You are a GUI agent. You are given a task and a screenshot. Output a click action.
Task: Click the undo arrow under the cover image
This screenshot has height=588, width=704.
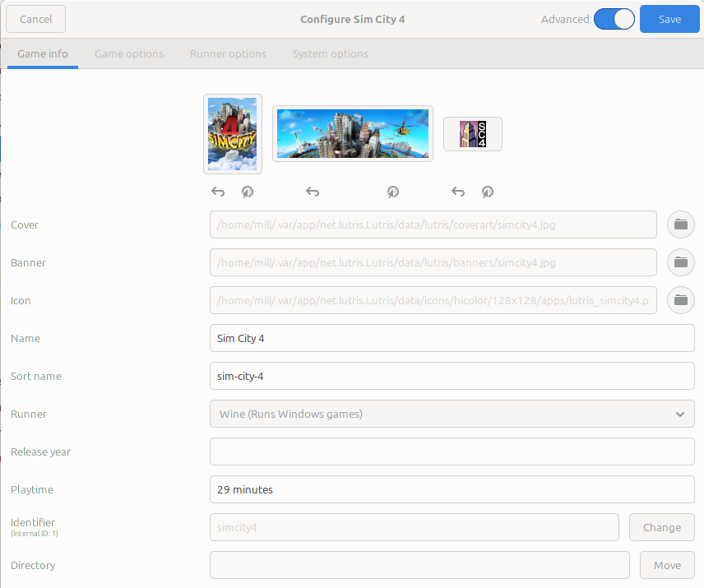click(218, 192)
